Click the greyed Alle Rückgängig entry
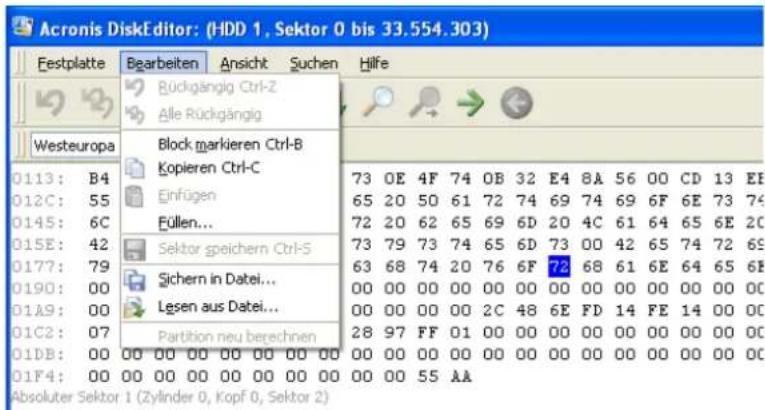The height and width of the screenshot is (410, 765). click(230, 115)
